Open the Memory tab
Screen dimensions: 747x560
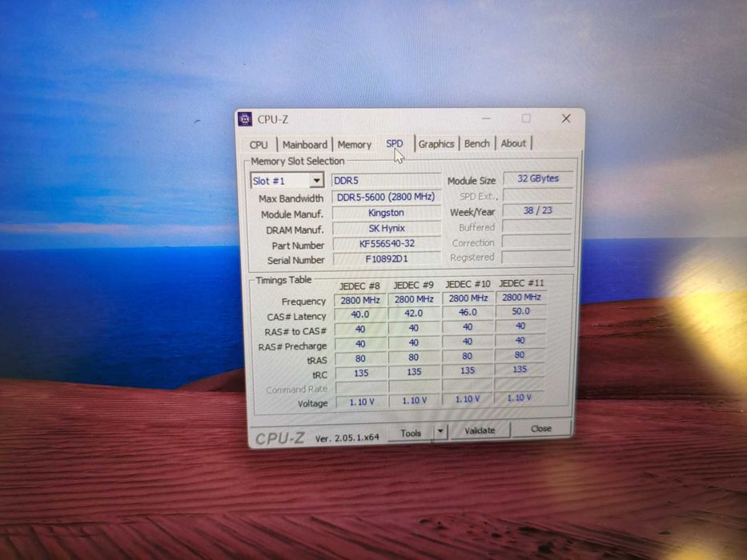(x=354, y=144)
